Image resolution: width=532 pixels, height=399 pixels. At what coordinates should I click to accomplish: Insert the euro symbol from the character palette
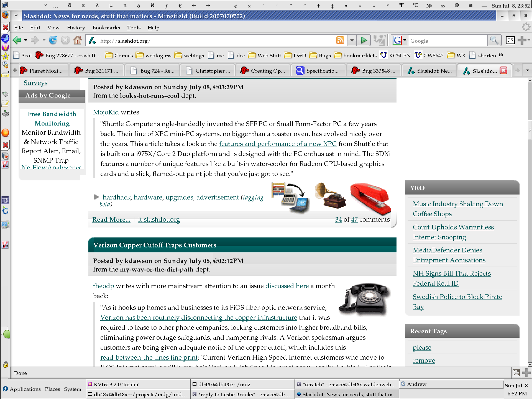(x=180, y=5)
